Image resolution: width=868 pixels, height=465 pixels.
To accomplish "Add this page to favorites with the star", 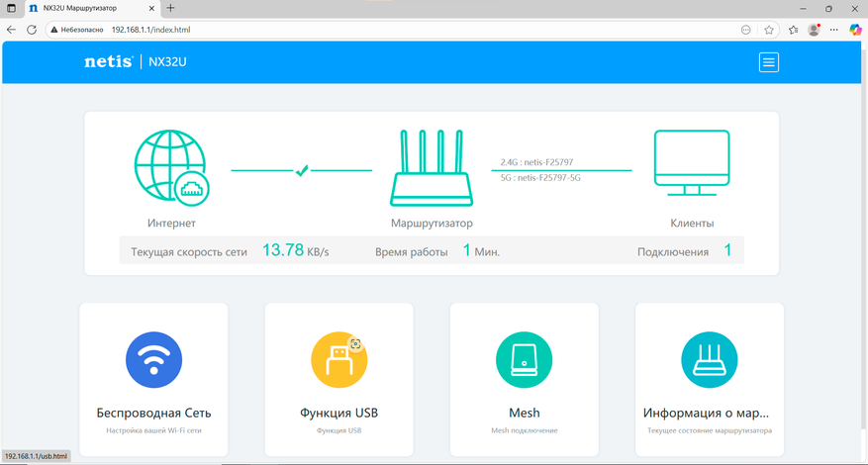I will (768, 30).
